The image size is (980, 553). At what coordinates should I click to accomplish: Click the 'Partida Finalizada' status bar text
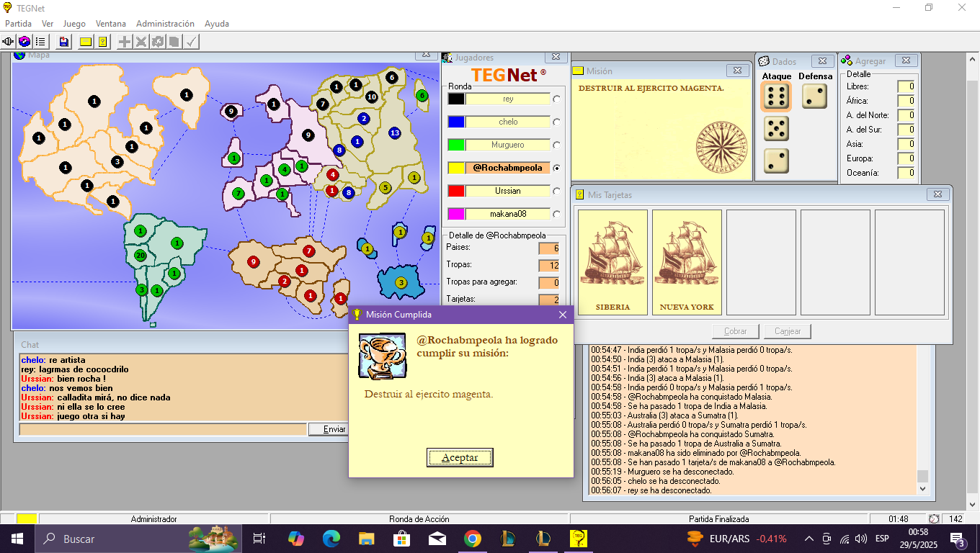click(x=719, y=518)
